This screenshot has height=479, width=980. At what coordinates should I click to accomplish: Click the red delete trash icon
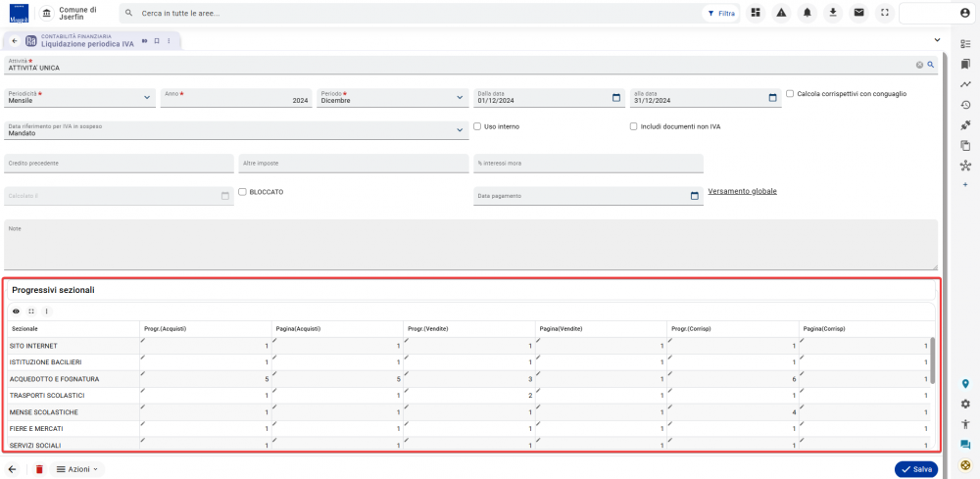[39, 469]
